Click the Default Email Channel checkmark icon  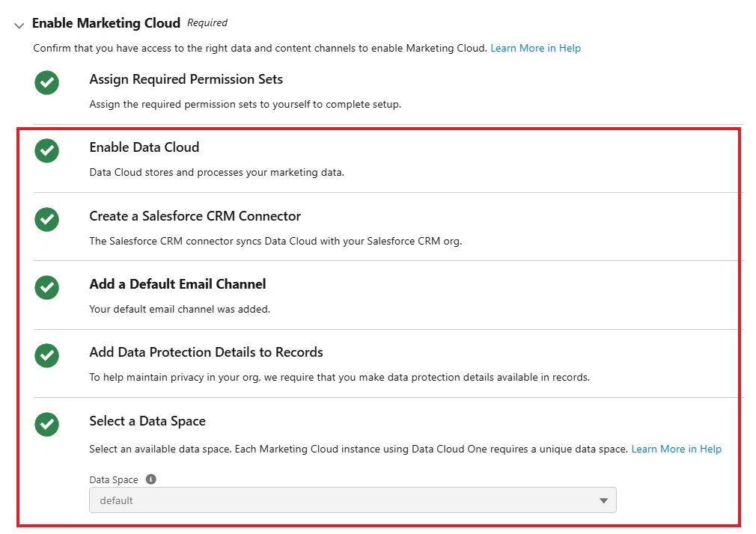[46, 288]
